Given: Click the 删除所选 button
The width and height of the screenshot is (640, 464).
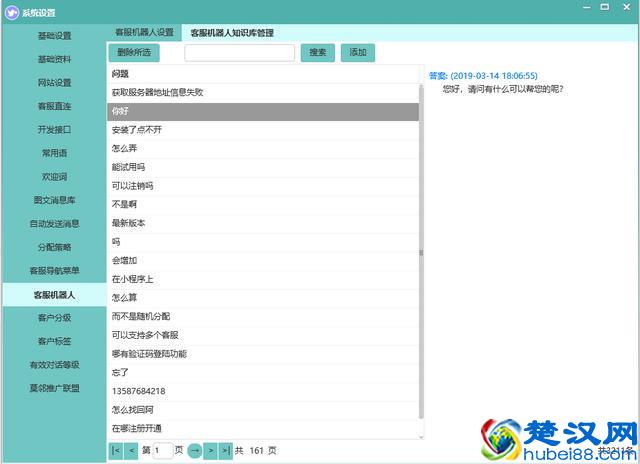Looking at the screenshot, I should click(x=134, y=52).
